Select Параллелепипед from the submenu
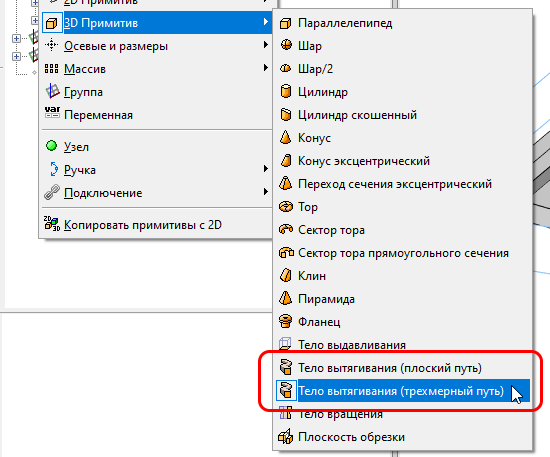The image size is (550, 457). point(403,23)
